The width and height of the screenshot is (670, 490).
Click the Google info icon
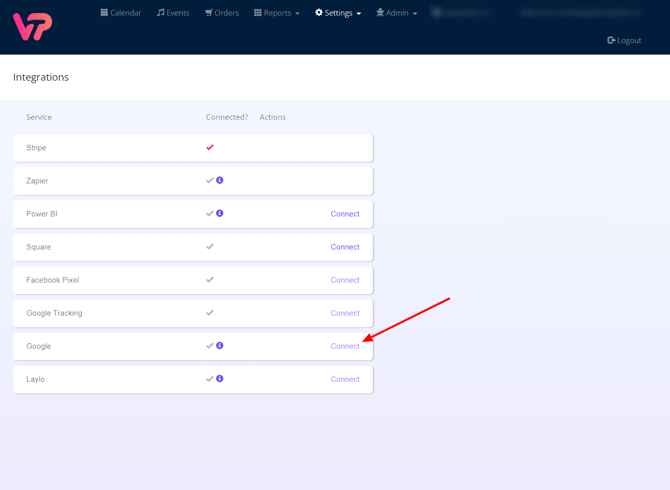(x=220, y=346)
